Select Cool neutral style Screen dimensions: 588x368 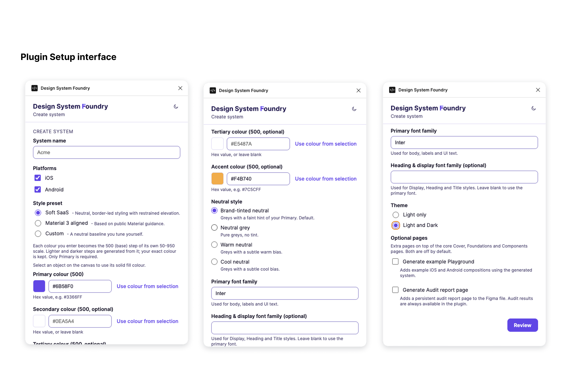[214, 262]
